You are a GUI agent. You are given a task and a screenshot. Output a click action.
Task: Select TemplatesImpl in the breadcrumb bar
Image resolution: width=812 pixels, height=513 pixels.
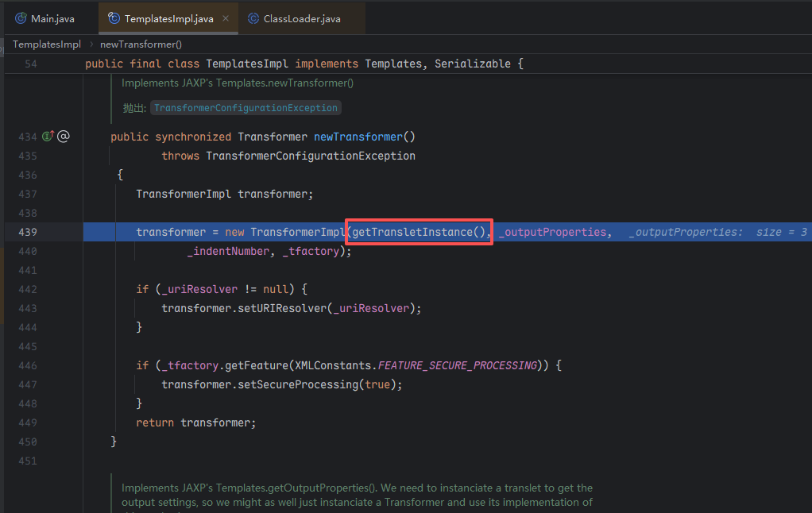point(47,44)
